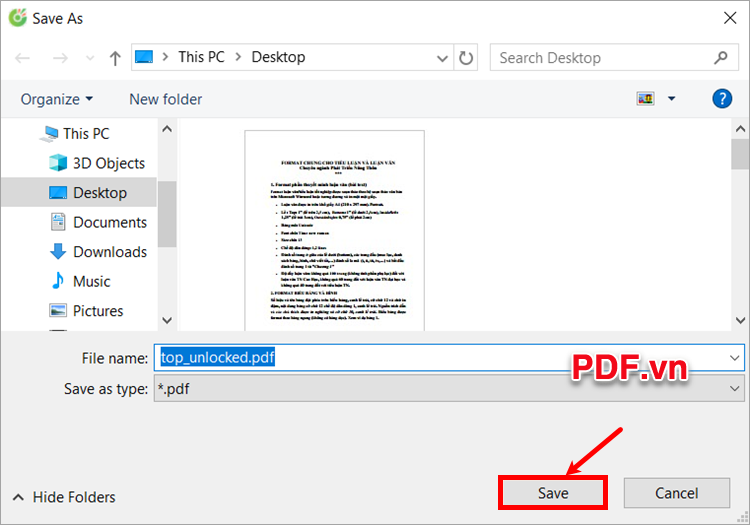Select 3D Objects in the navigation tree
750x525 pixels.
click(x=109, y=164)
